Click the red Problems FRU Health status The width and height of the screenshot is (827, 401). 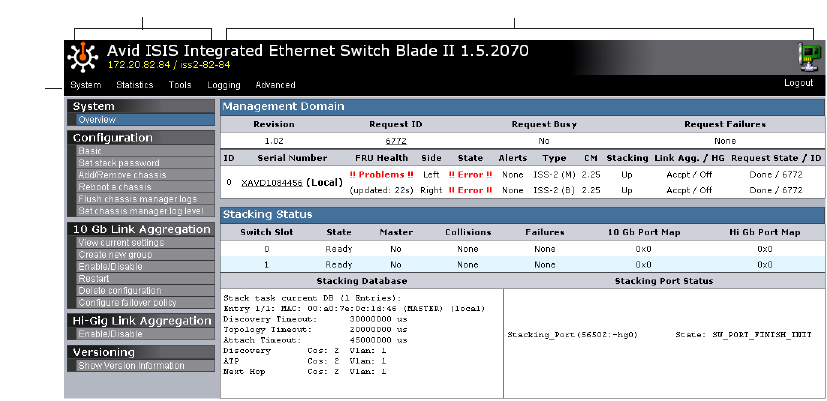coord(381,175)
